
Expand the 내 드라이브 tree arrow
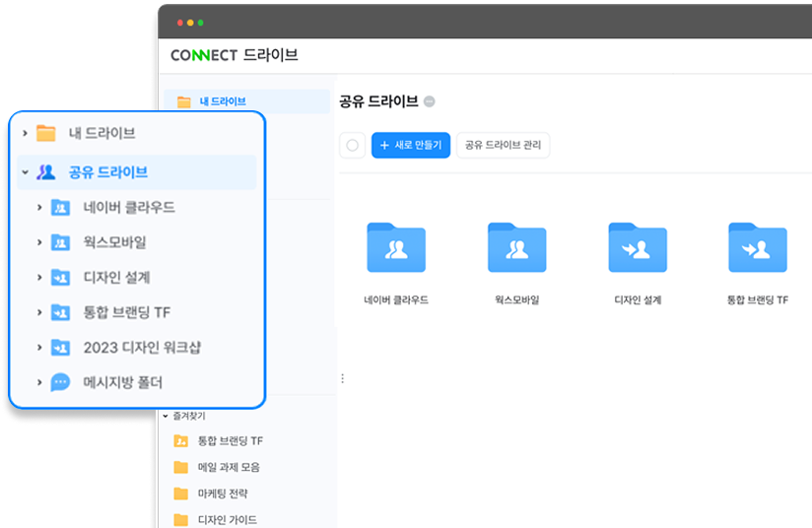[25, 133]
